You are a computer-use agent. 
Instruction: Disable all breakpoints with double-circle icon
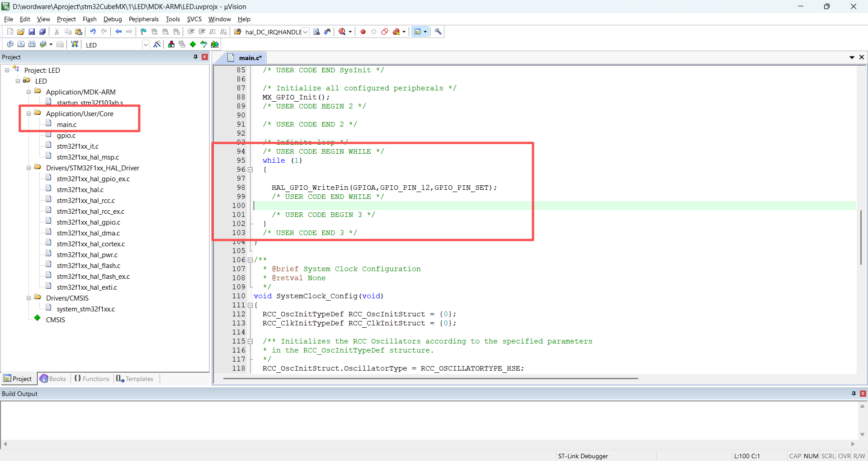pos(385,32)
